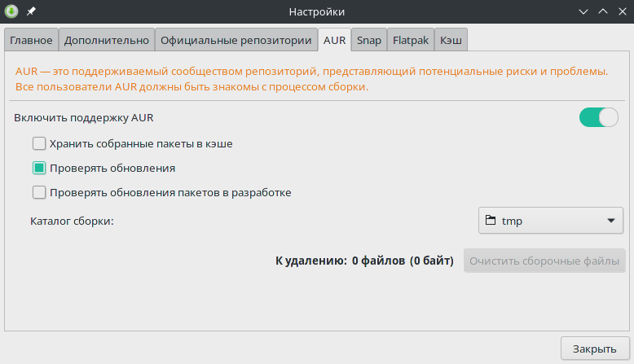
Task: Enable checking updates for development packages
Action: click(x=39, y=192)
